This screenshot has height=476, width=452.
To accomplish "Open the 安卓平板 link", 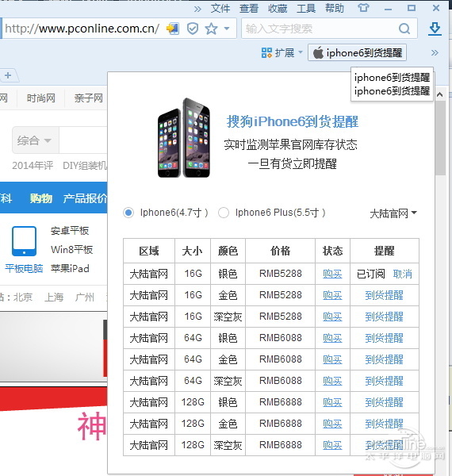I will (70, 231).
